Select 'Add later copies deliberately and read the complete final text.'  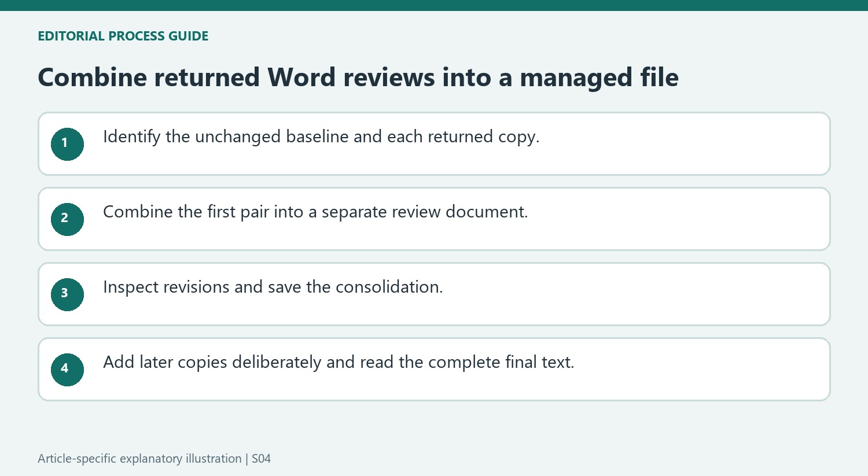(339, 363)
